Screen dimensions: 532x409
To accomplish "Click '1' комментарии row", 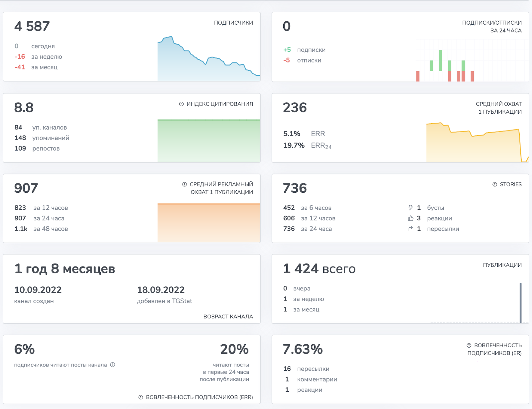I will click(311, 379).
